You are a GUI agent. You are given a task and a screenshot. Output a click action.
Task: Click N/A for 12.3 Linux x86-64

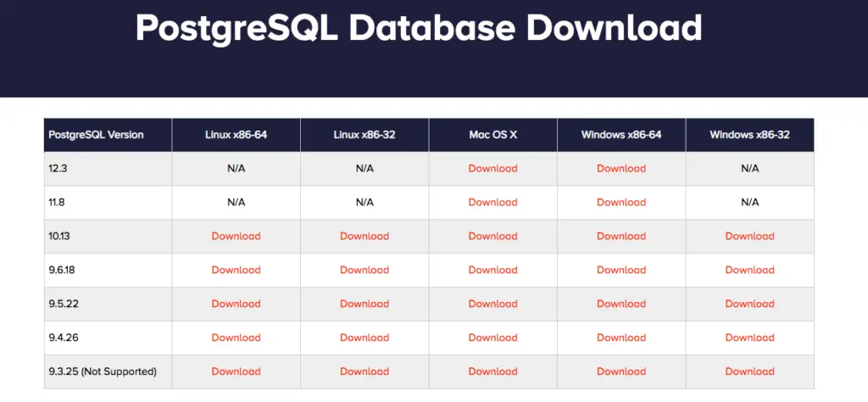(x=236, y=168)
